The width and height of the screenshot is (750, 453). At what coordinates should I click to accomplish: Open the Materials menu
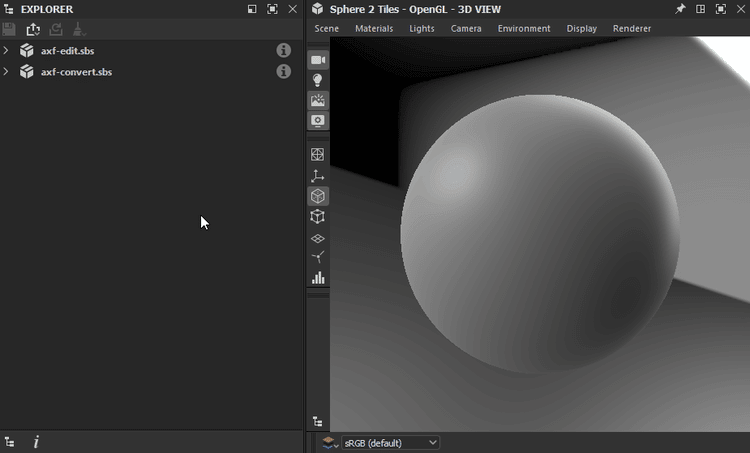coord(374,28)
